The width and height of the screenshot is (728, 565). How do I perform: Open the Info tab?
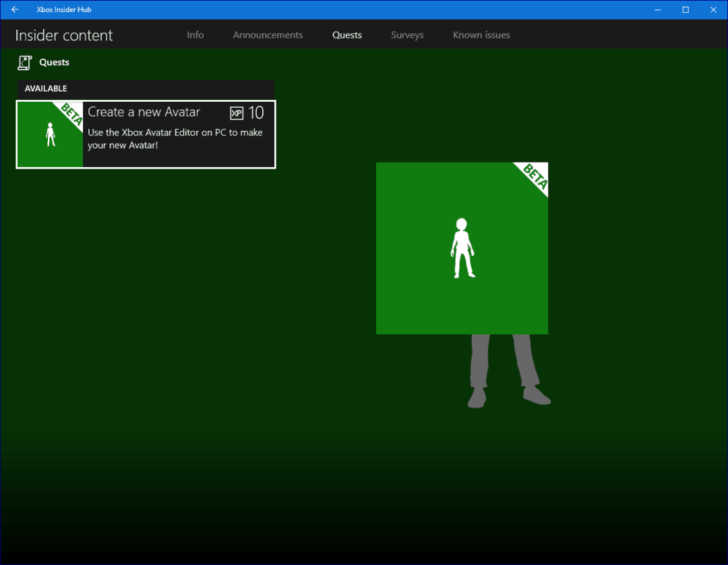[195, 34]
